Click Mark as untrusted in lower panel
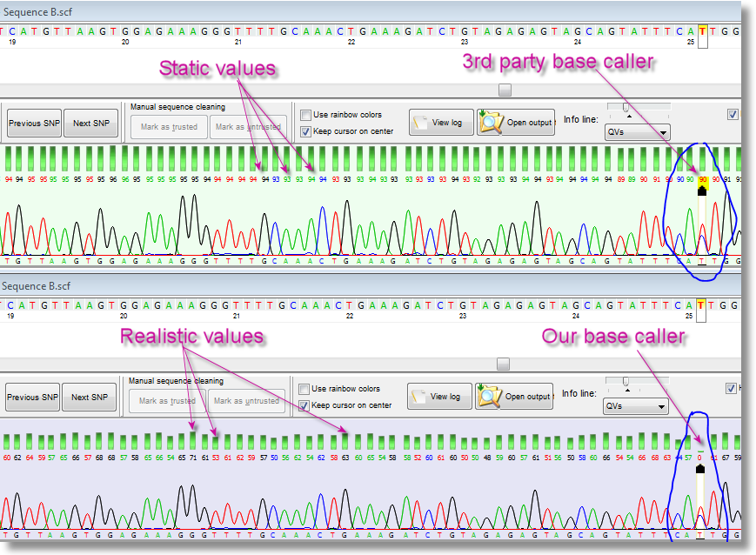The width and height of the screenshot is (756, 555). (246, 401)
